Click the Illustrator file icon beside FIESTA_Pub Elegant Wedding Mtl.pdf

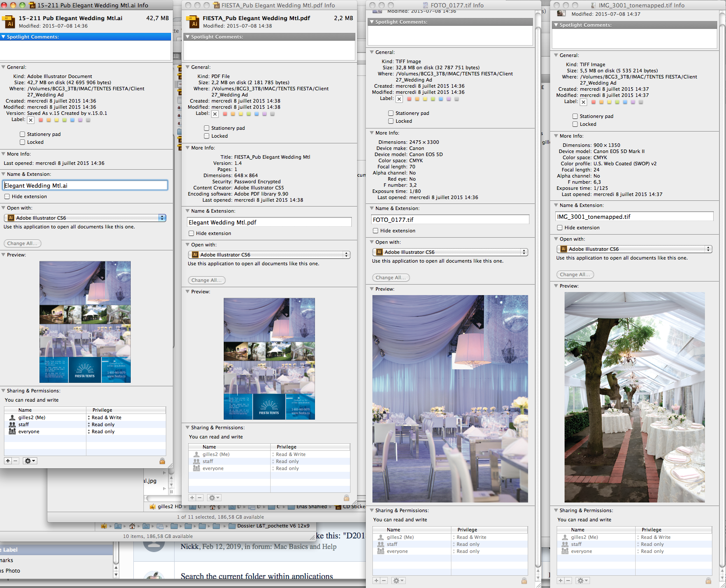pos(193,22)
